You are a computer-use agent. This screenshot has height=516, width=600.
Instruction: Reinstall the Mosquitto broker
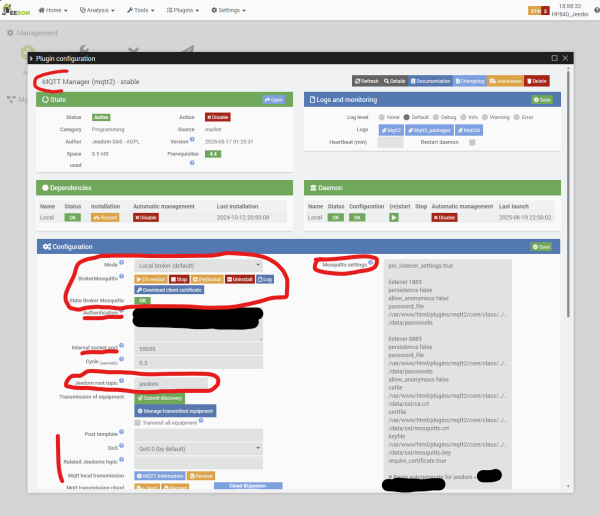(x=207, y=279)
